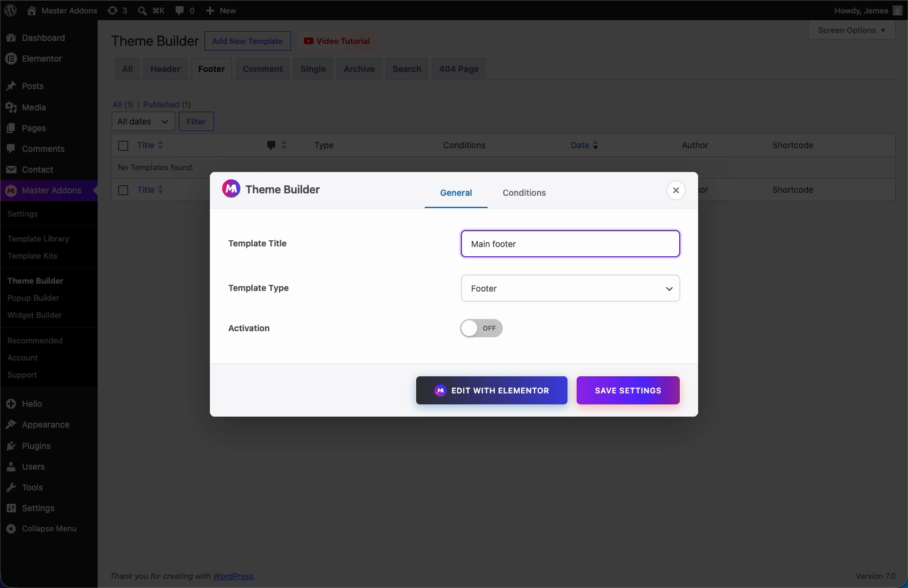
Task: Open Master Addons site home in admin bar
Action: (62, 10)
